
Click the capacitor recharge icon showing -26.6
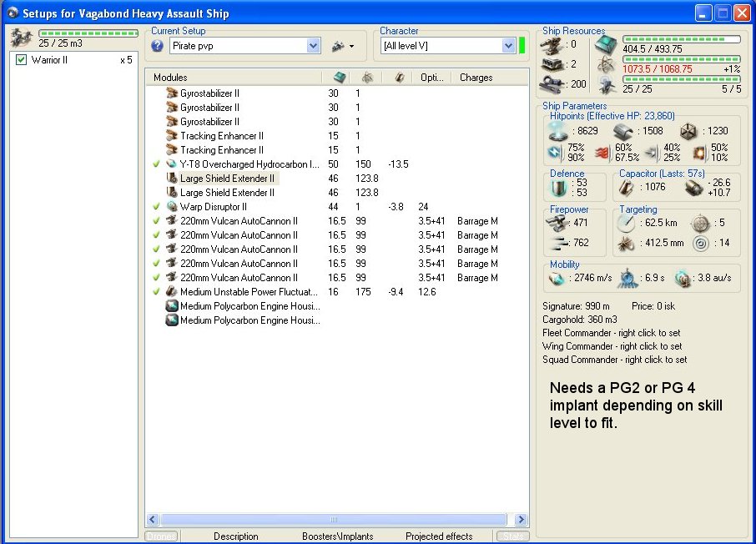tap(694, 188)
